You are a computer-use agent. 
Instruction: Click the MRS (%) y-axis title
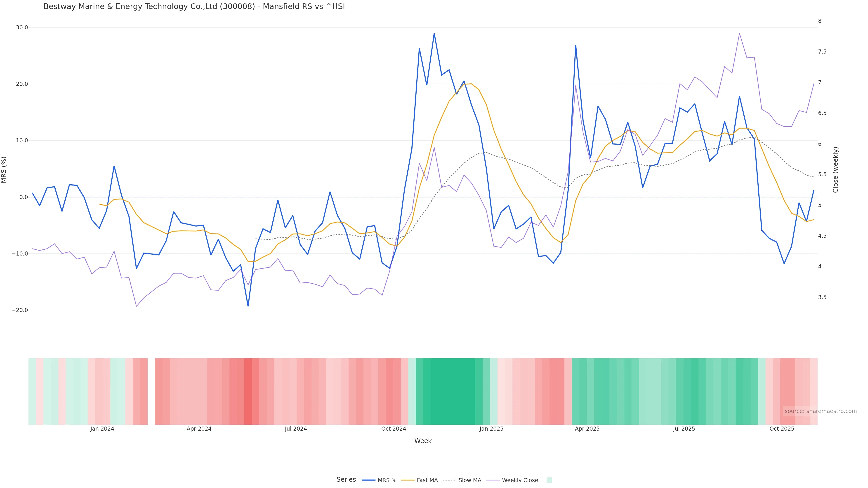tap(4, 169)
